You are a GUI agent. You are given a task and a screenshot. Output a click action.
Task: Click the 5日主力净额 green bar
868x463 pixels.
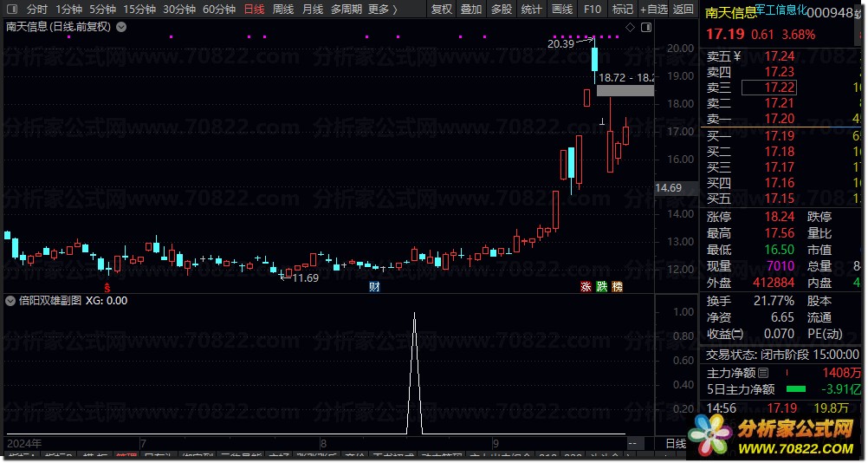(x=795, y=389)
